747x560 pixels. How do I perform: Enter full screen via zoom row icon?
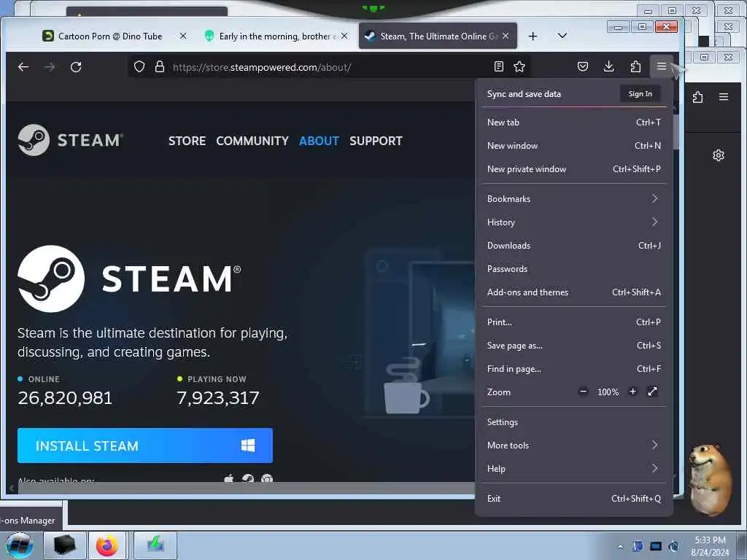tap(652, 392)
